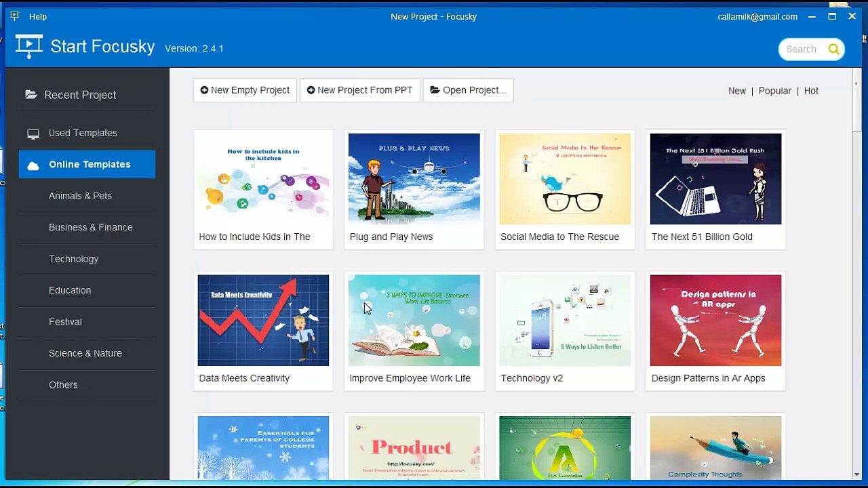868x488 pixels.
Task: Open Improve Employee Work Life thumbnail
Action: pos(414,321)
